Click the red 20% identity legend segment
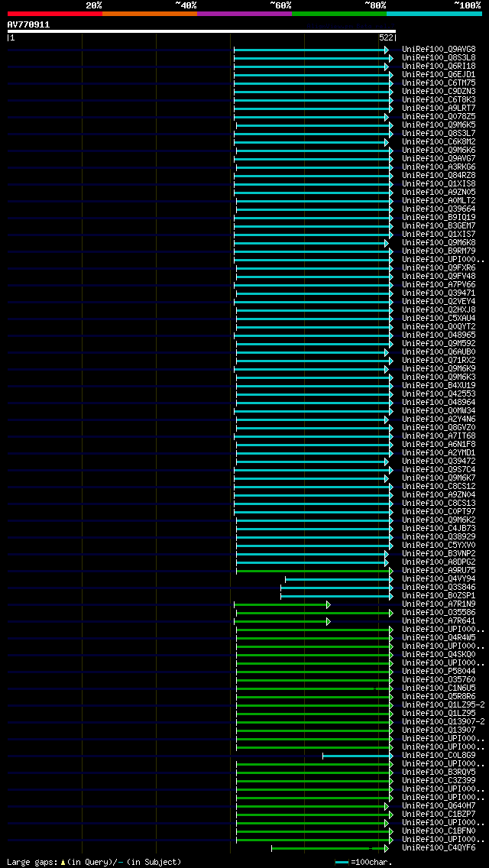The image size is (489, 868). pos(55,13)
